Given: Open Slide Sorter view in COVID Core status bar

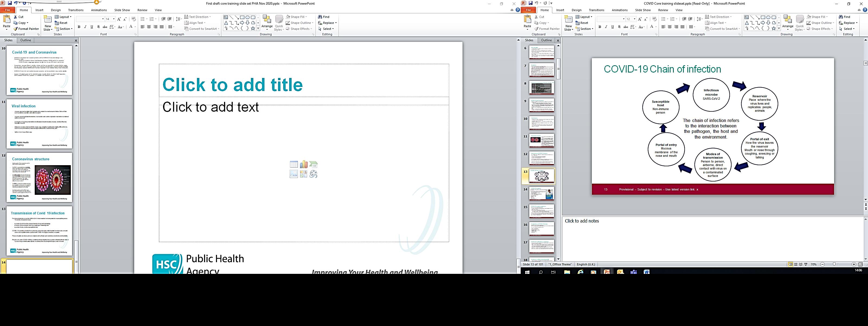Looking at the screenshot, I should coord(796,264).
